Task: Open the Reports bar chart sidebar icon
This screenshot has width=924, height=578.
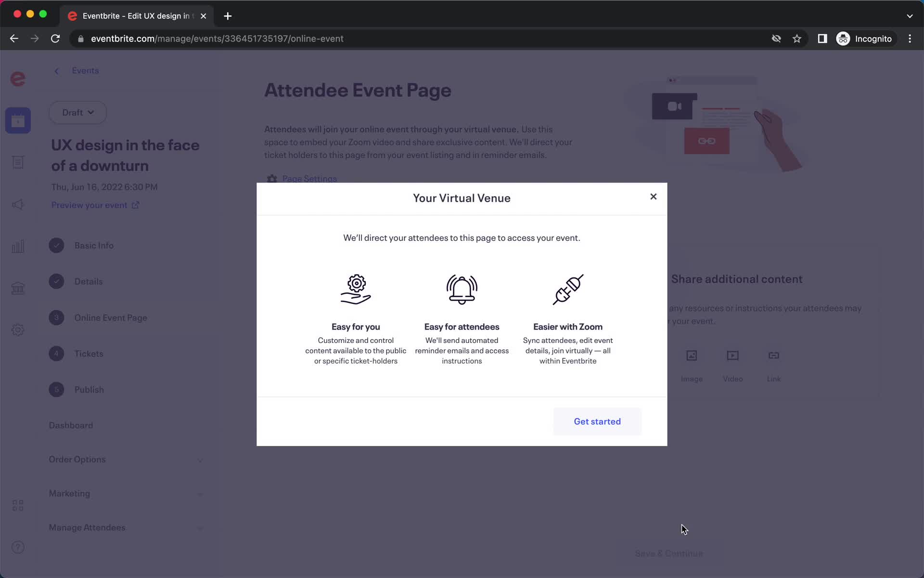Action: 18,247
